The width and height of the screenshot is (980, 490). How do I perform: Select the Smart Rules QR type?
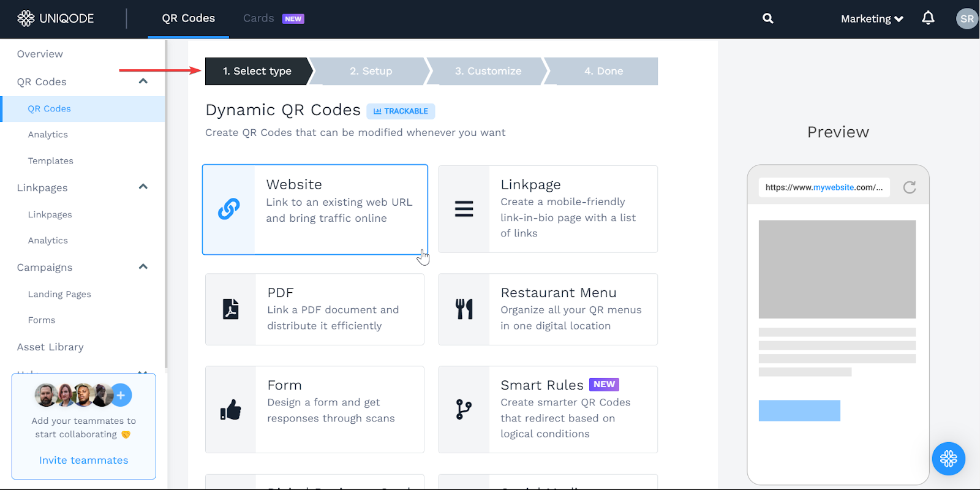point(548,409)
